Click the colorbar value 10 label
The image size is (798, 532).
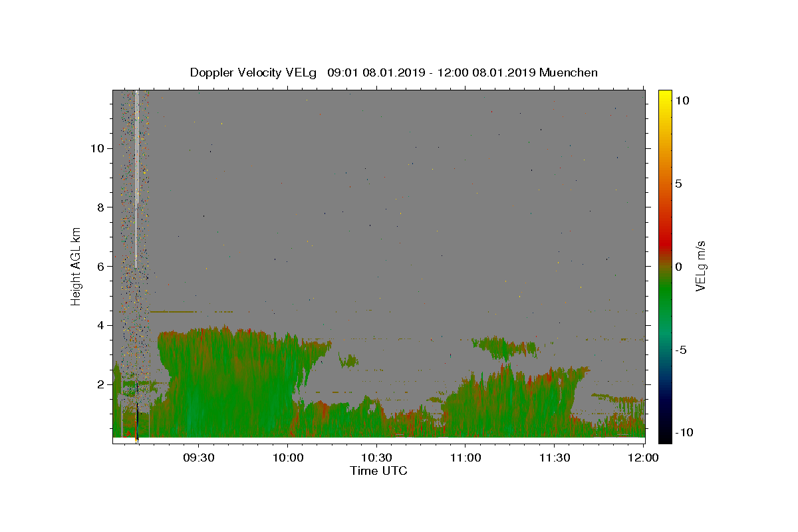click(x=682, y=100)
